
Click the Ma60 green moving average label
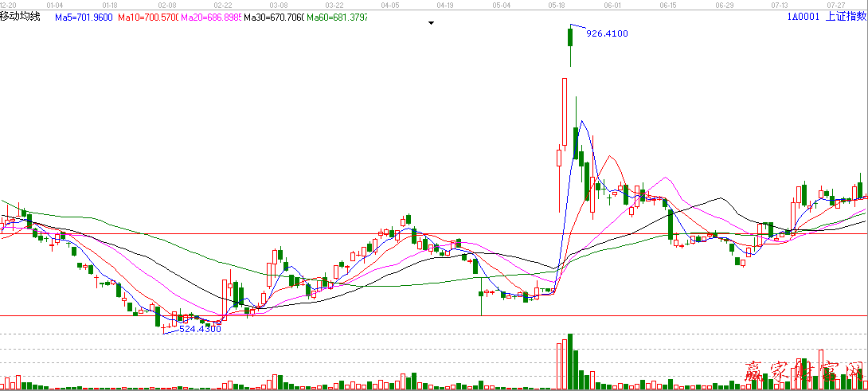tap(337, 17)
